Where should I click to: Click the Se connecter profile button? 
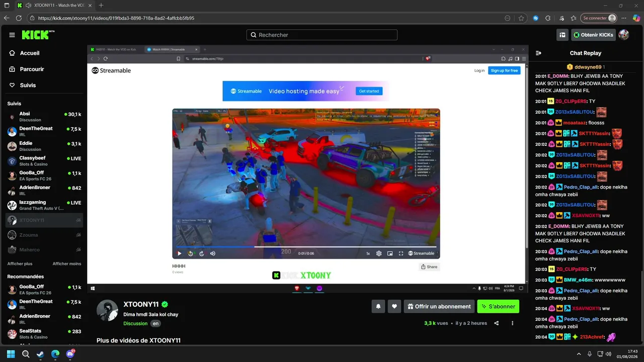click(599, 18)
